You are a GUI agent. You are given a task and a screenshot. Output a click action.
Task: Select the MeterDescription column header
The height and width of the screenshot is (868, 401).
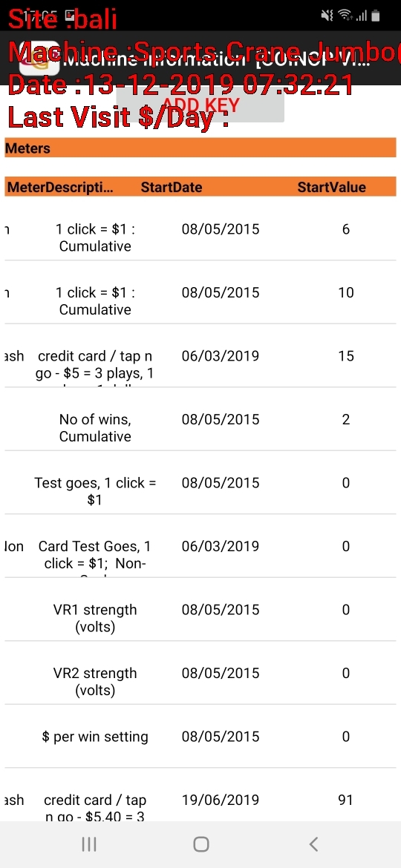point(60,187)
